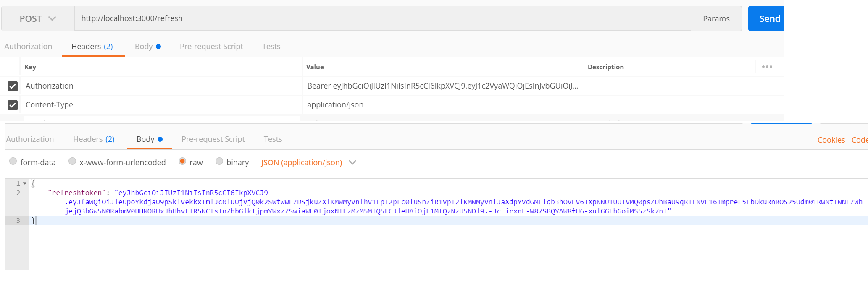Click the "refreshtoken" key in editor
This screenshot has height=302, width=868.
pos(77,193)
